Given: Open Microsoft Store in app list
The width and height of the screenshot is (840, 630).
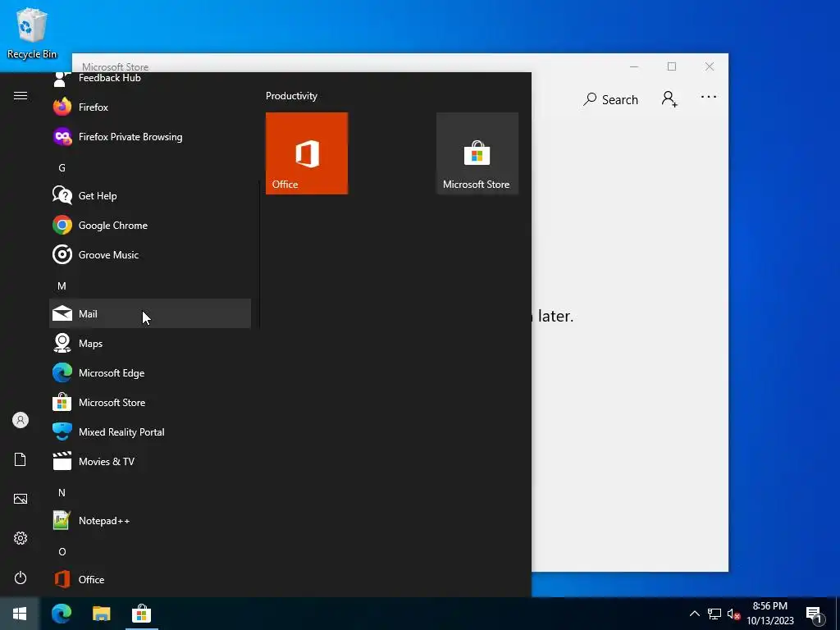Looking at the screenshot, I should (x=150, y=402).
